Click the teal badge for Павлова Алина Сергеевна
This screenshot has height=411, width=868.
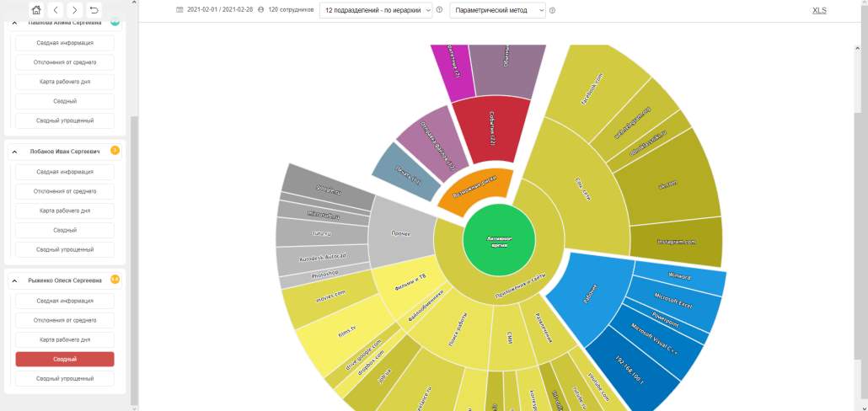[115, 23]
